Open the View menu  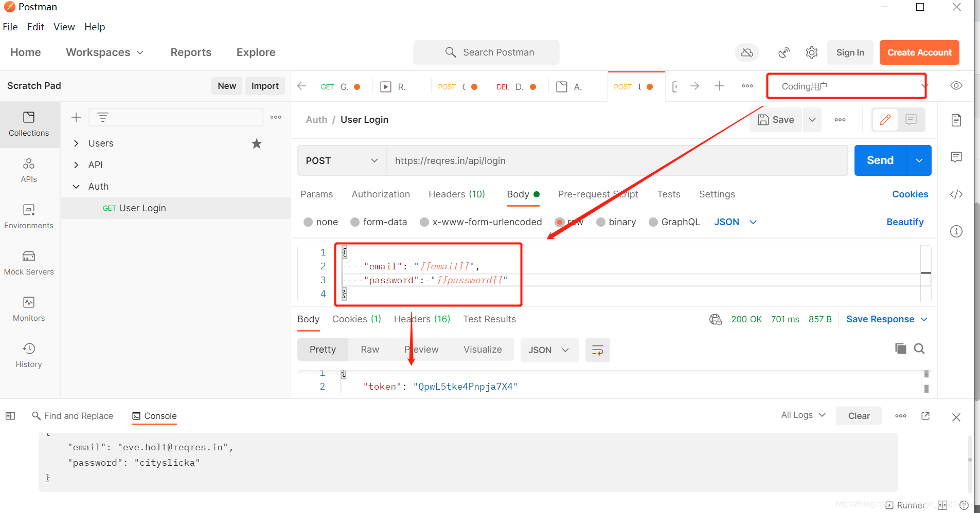pyautogui.click(x=64, y=27)
